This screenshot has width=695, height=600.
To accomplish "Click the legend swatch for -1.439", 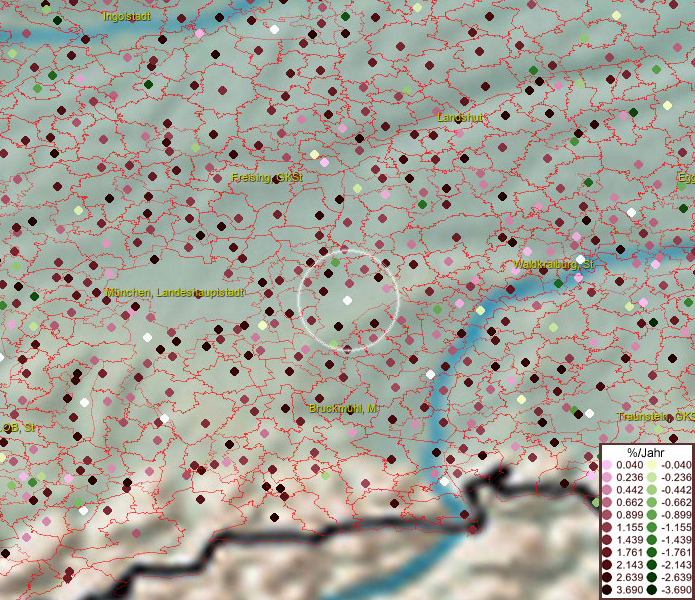I will (x=652, y=540).
